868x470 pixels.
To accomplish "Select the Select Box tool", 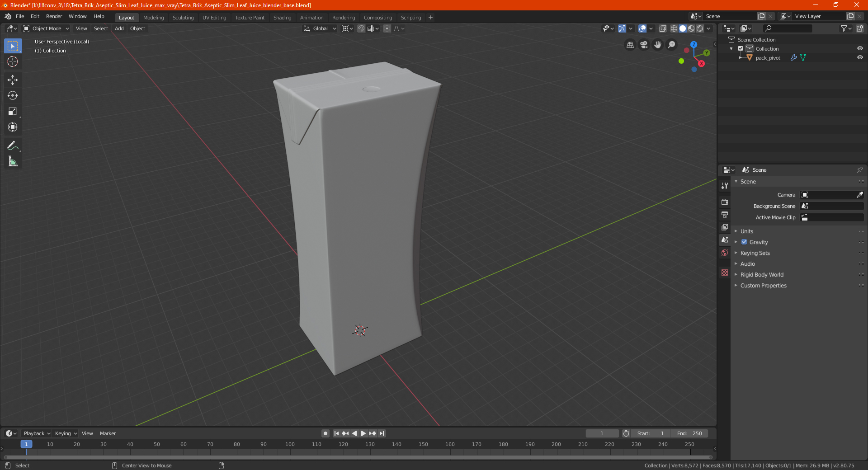I will tap(13, 46).
